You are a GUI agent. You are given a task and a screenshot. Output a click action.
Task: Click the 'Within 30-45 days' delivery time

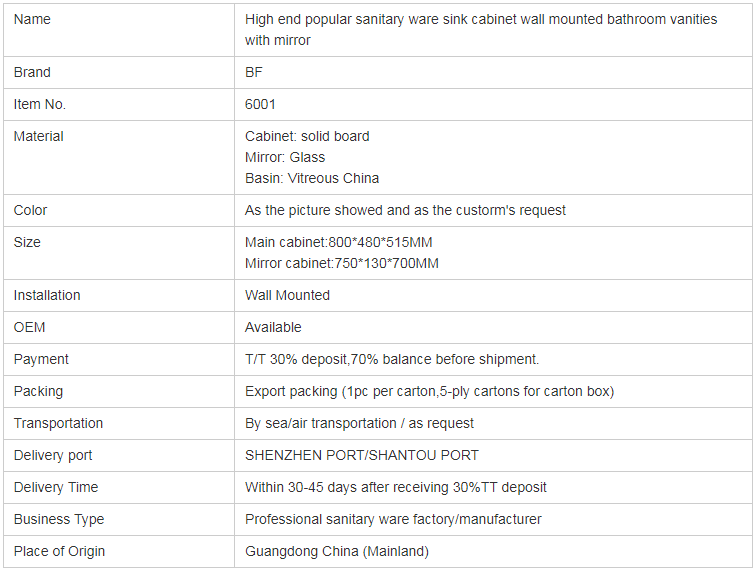click(396, 487)
